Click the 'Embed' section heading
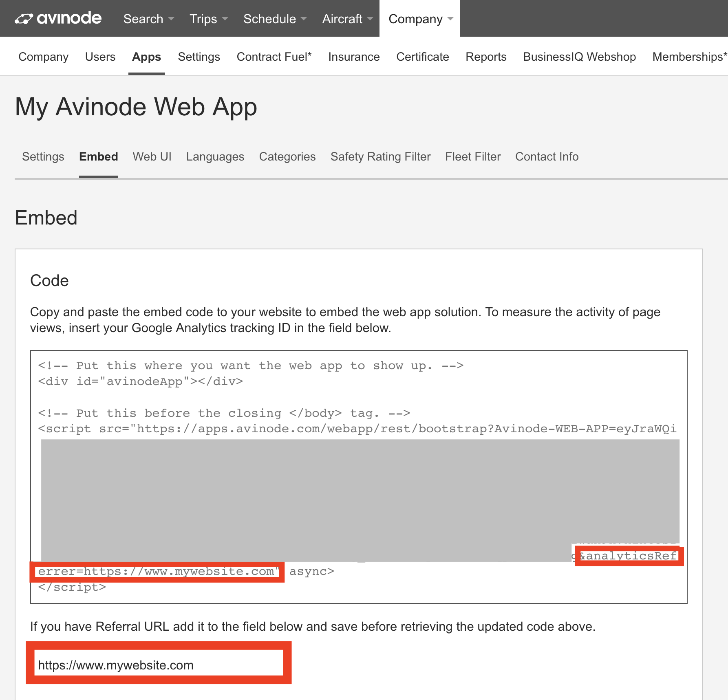Viewport: 728px width, 700px height. pos(46,218)
